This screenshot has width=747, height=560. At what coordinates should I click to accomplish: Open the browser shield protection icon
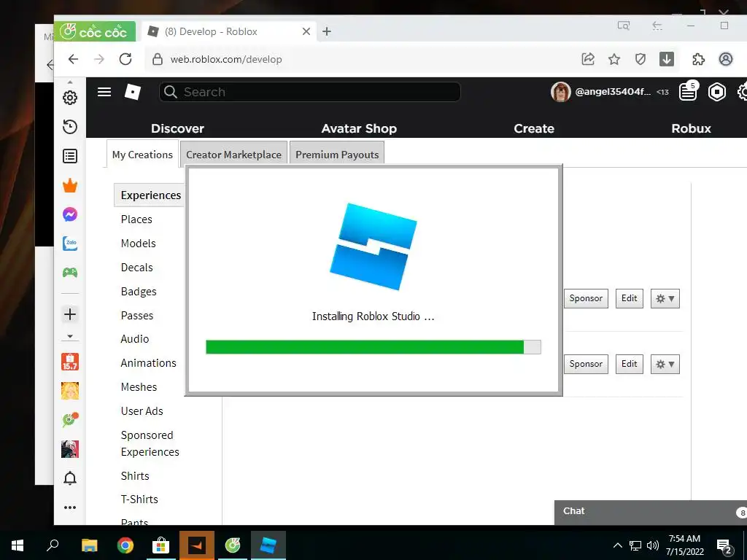[640, 59]
